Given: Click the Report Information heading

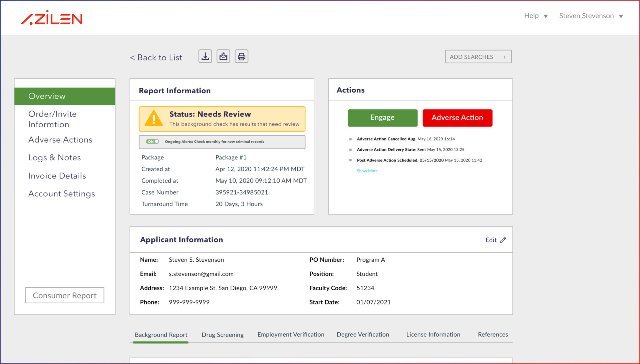Looking at the screenshot, I should (x=175, y=90).
